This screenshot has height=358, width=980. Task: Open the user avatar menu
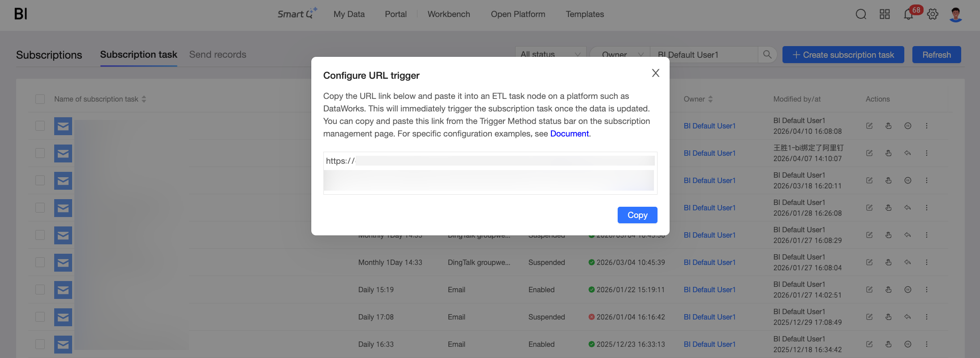coord(956,14)
